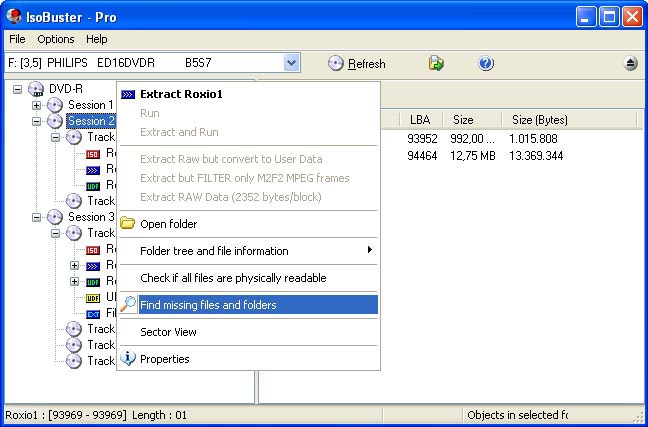This screenshot has height=427, width=648.
Task: Choose Open folder in context menu
Action: (x=248, y=224)
